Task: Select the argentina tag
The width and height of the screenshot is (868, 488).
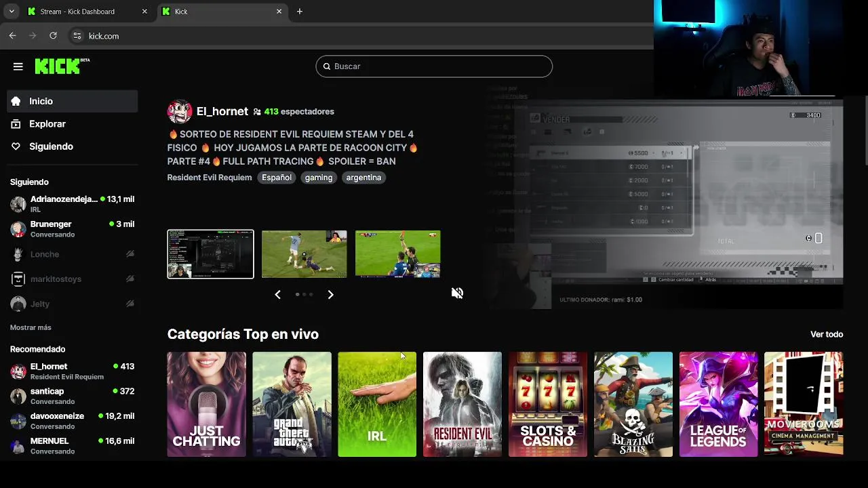Action: tap(363, 178)
